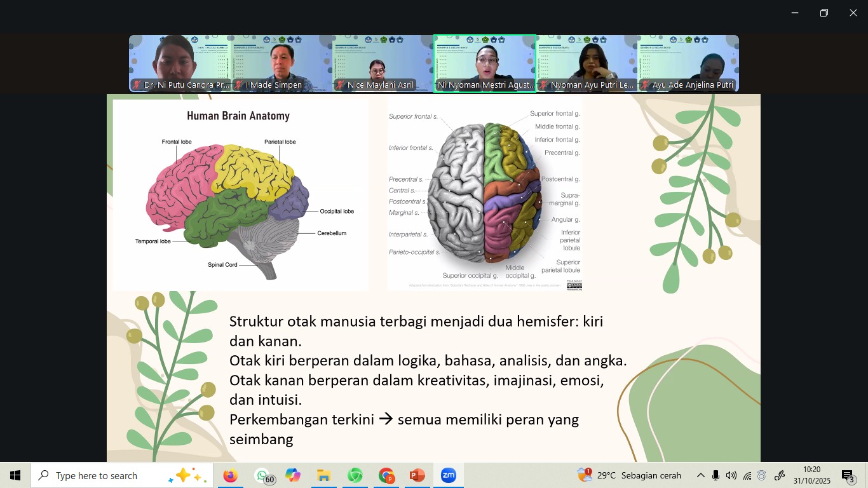Open File Explorer folder icon
868x488 pixels.
point(323,475)
